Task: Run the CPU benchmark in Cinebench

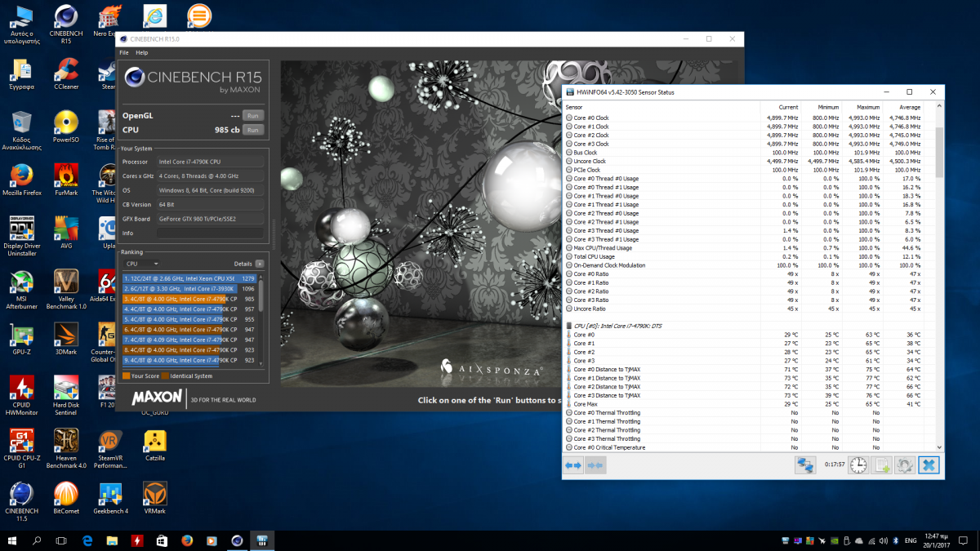Action: [x=253, y=130]
